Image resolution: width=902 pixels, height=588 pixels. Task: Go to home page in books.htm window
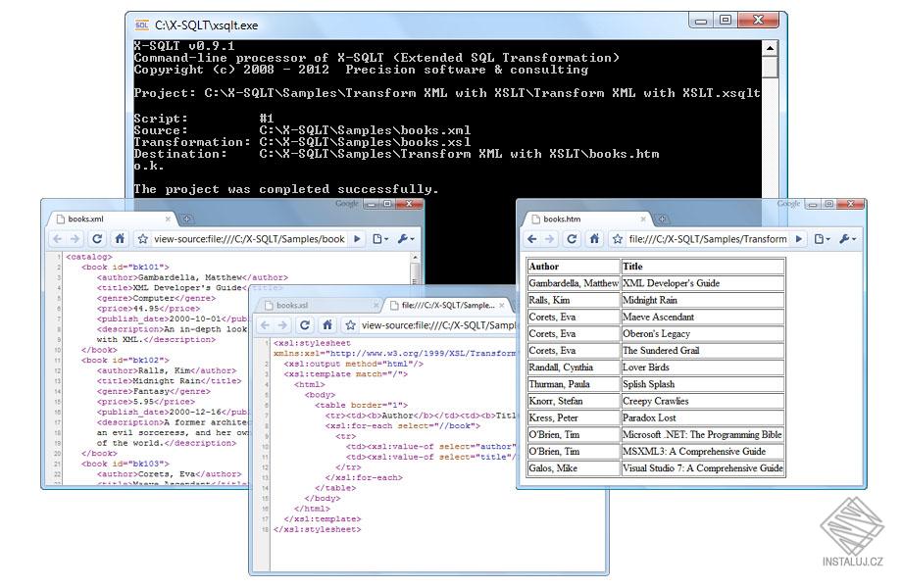coord(594,239)
